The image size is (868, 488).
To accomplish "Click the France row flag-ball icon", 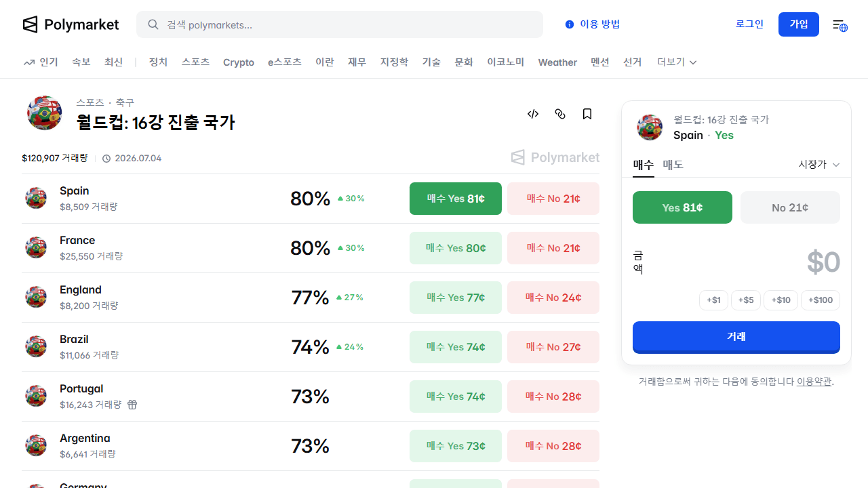I will (x=36, y=247).
